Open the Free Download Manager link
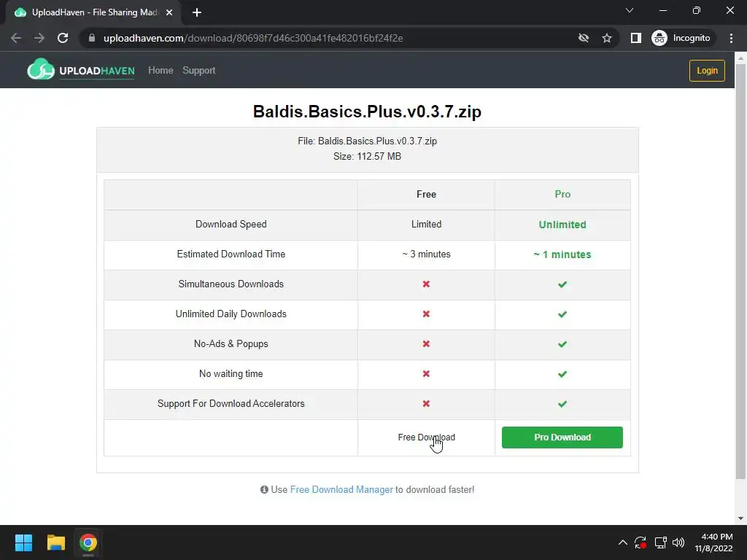 [x=341, y=489]
